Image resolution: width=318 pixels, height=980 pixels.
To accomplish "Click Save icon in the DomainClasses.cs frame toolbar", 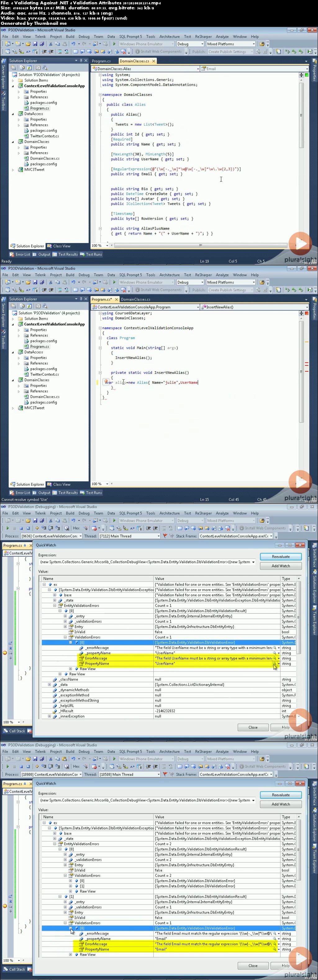I will 35,44.
